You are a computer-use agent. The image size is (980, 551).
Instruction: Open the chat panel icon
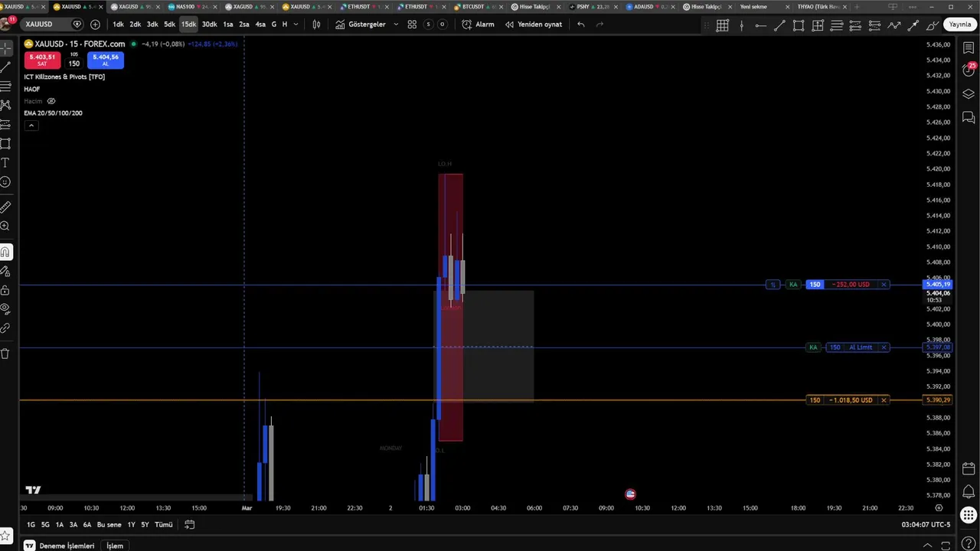point(969,117)
